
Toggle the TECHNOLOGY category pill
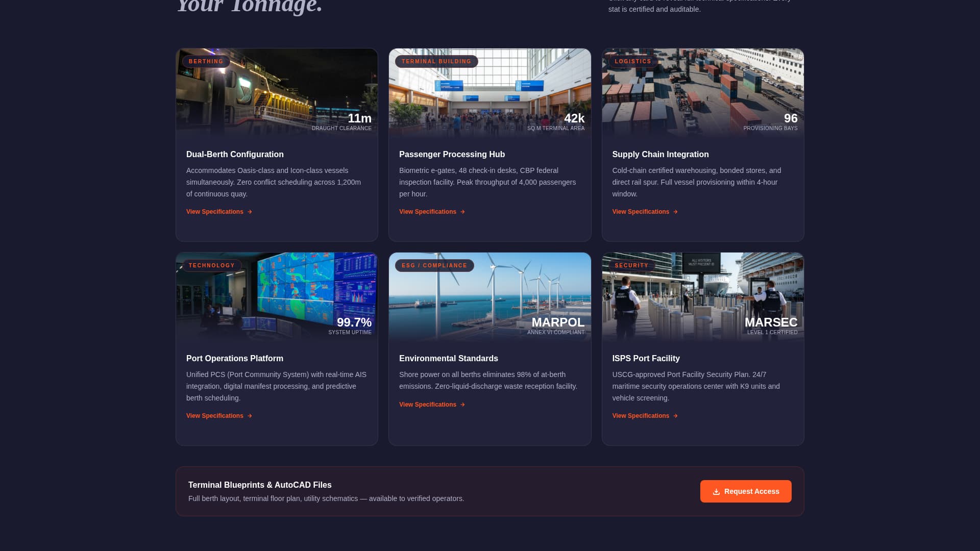(x=212, y=265)
